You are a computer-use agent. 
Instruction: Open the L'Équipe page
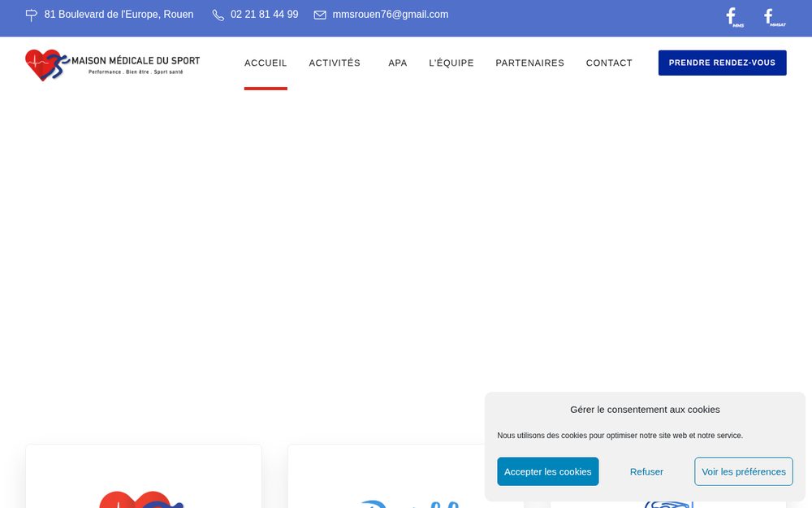[x=451, y=63]
